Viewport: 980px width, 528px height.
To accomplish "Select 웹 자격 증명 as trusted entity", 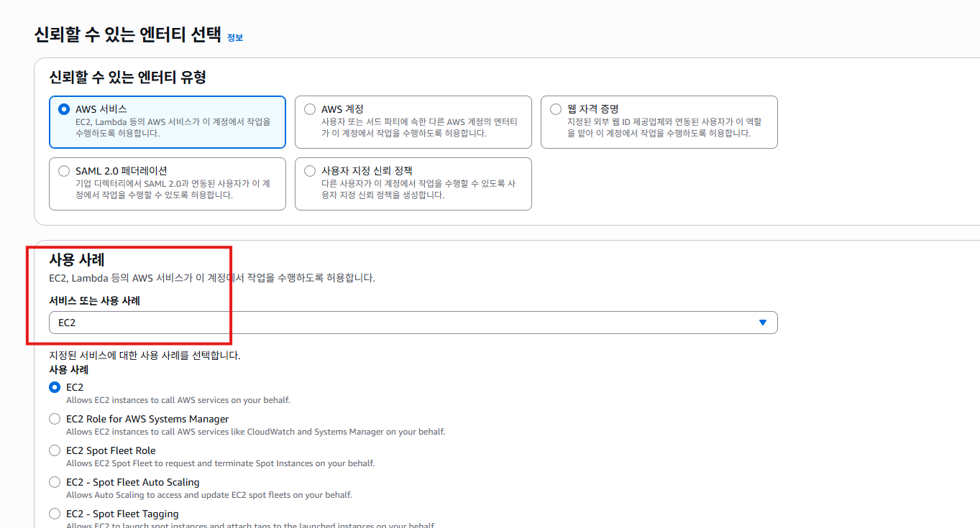I will pos(556,109).
